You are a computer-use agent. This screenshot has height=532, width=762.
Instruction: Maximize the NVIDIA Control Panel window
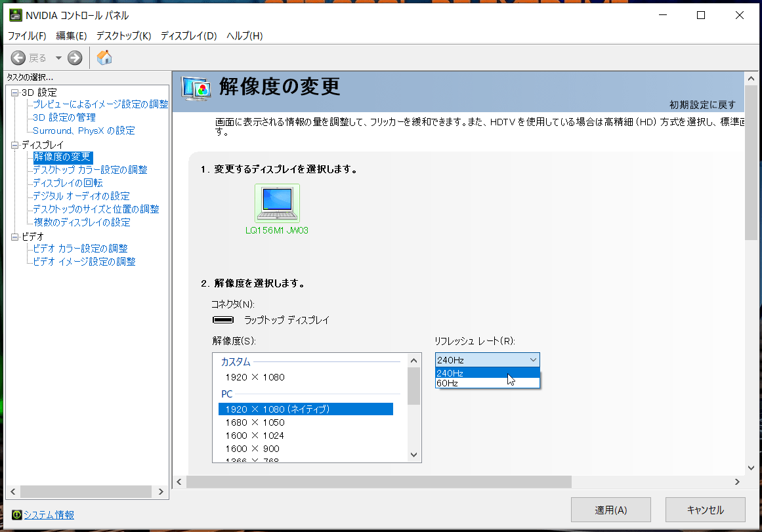(x=701, y=15)
